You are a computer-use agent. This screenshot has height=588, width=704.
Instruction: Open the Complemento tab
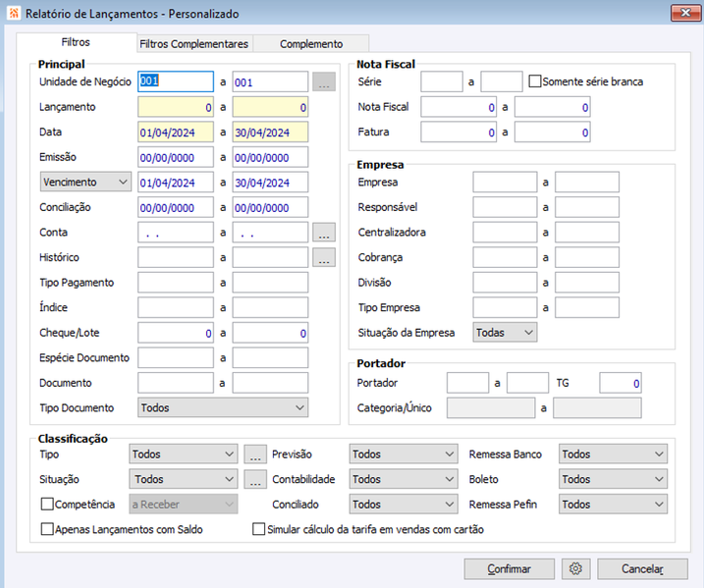(x=311, y=44)
